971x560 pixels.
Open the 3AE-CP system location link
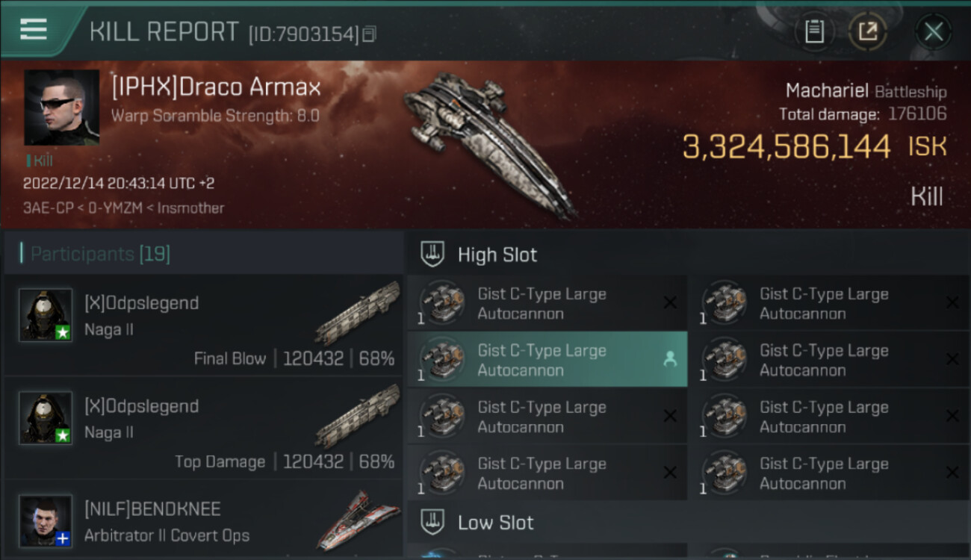pos(44,208)
